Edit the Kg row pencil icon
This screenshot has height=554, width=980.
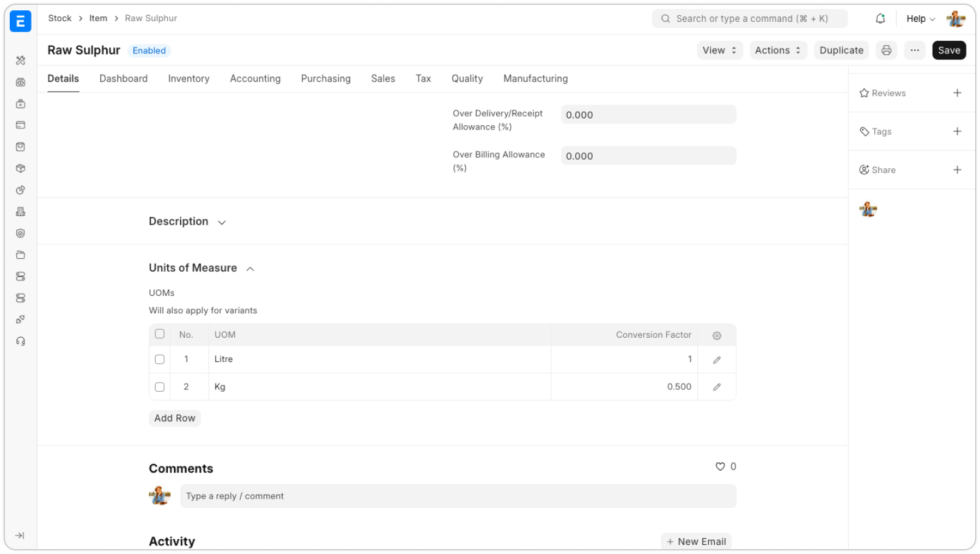(x=717, y=387)
